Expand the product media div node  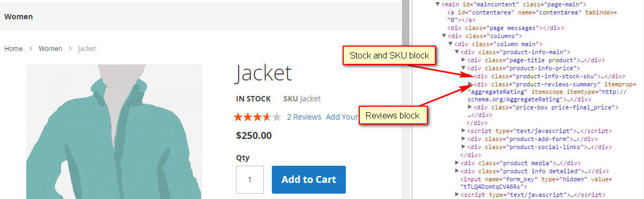457,163
